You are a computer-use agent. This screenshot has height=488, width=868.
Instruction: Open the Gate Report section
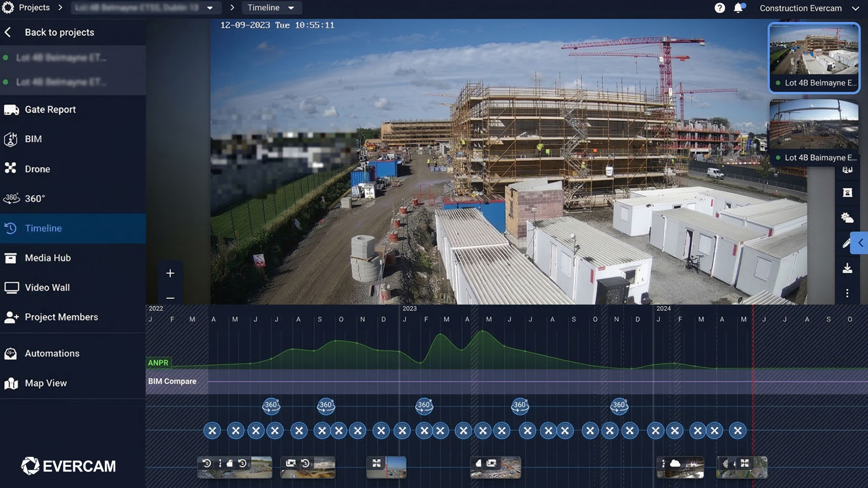pyautogui.click(x=50, y=110)
